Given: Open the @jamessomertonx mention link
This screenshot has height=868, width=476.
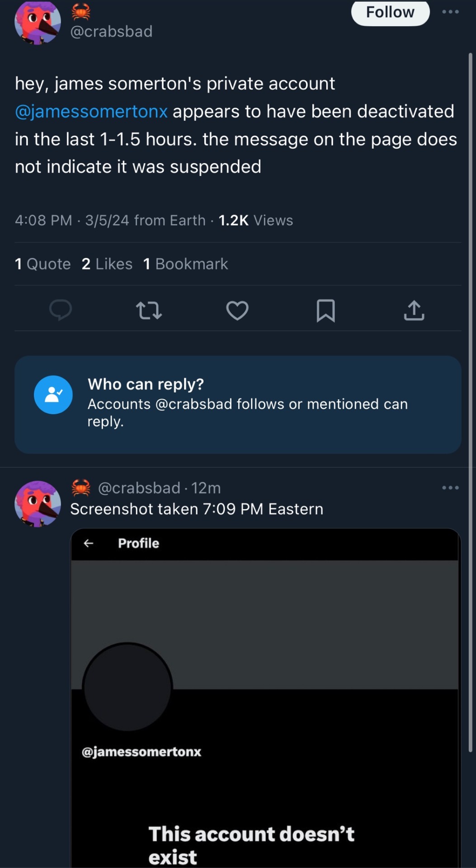Looking at the screenshot, I should (x=91, y=111).
